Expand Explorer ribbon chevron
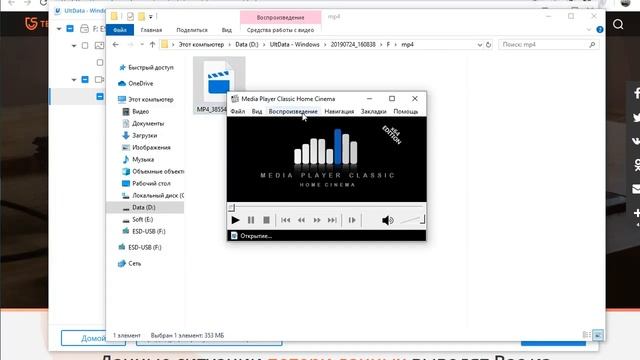Viewport: 640px width, 360px height. point(589,30)
